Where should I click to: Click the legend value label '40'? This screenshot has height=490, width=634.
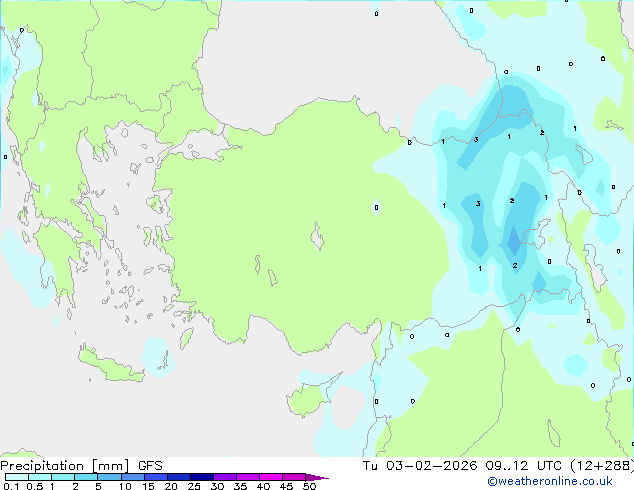pos(263,486)
